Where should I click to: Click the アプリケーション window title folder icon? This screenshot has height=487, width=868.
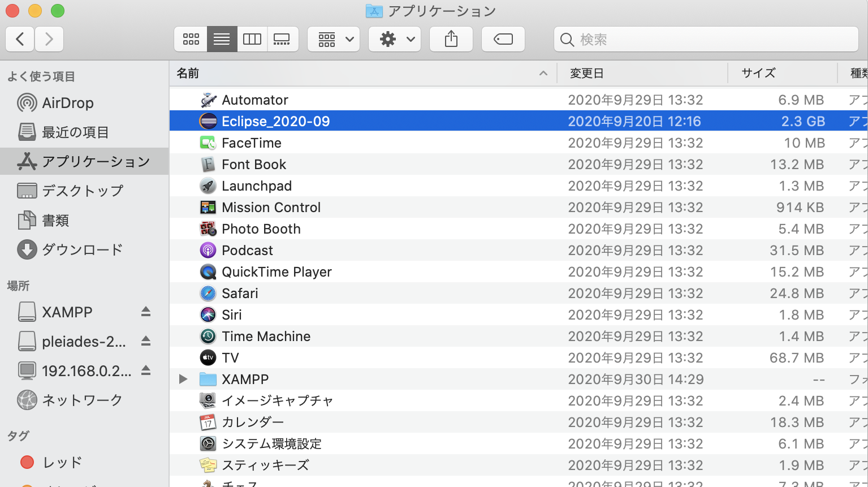(x=374, y=11)
